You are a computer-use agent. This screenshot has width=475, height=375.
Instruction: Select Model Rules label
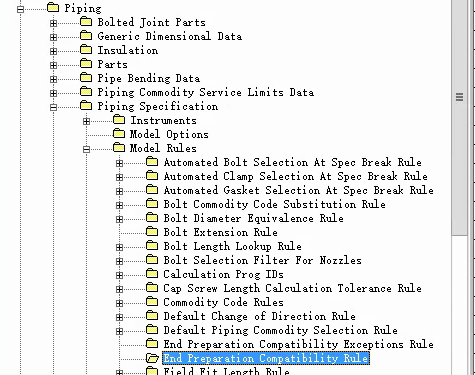[163, 148]
